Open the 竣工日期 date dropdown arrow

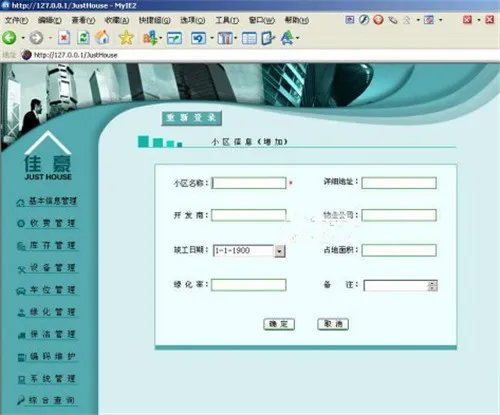click(x=279, y=251)
